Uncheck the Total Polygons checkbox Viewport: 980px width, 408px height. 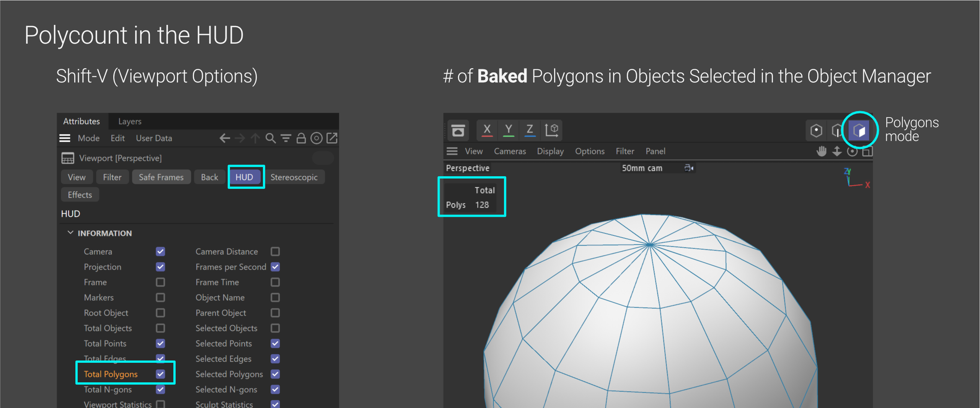click(x=160, y=374)
